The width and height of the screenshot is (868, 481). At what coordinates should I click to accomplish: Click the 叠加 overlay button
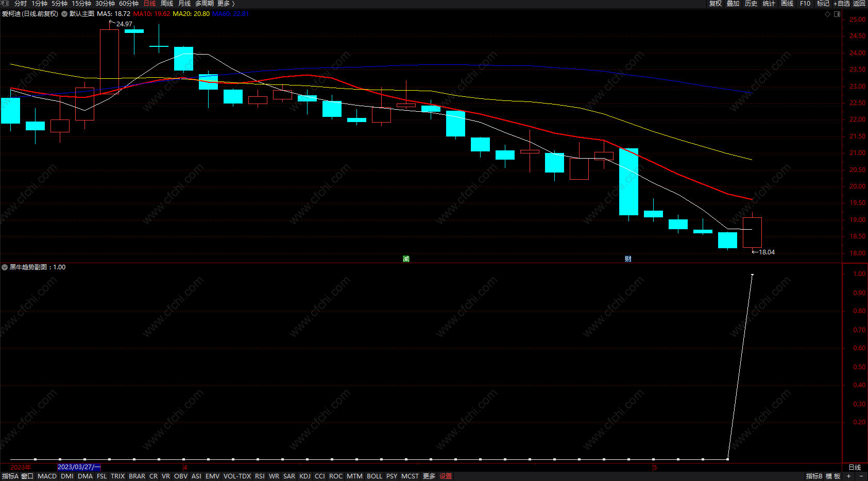(x=733, y=4)
